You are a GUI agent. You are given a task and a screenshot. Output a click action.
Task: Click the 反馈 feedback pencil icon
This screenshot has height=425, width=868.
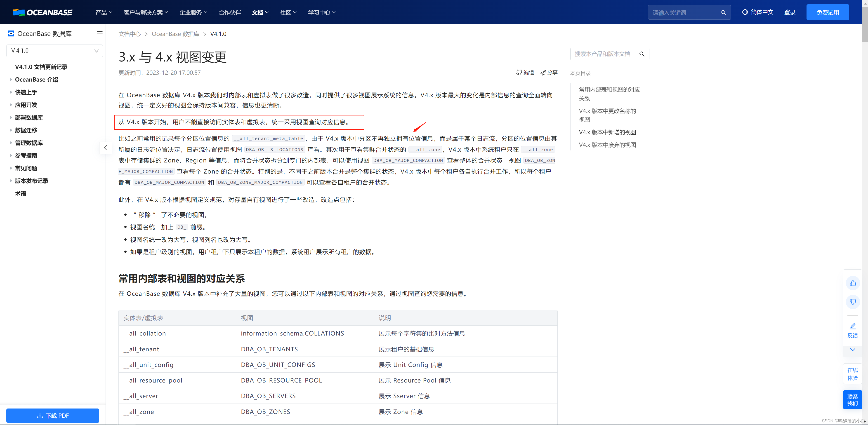(x=852, y=326)
